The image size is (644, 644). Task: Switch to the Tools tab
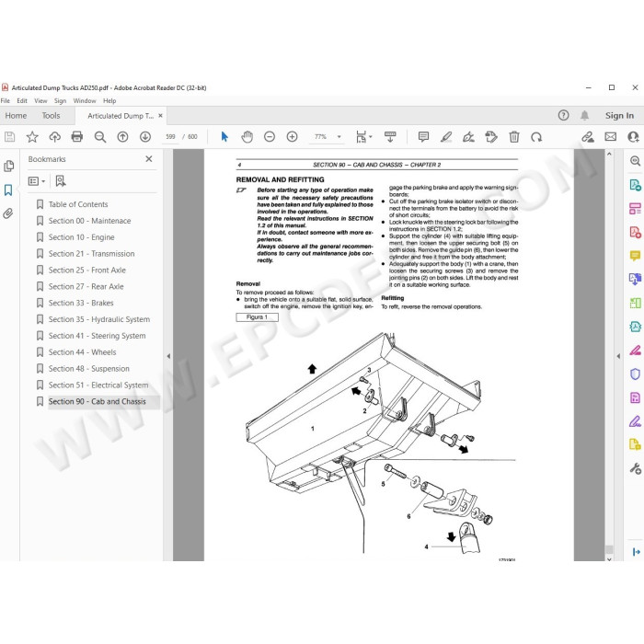(x=51, y=116)
